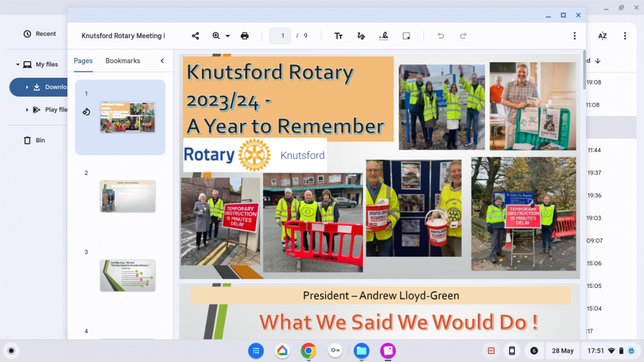
Task: Select file row modified at 15:05
Action: [612, 286]
